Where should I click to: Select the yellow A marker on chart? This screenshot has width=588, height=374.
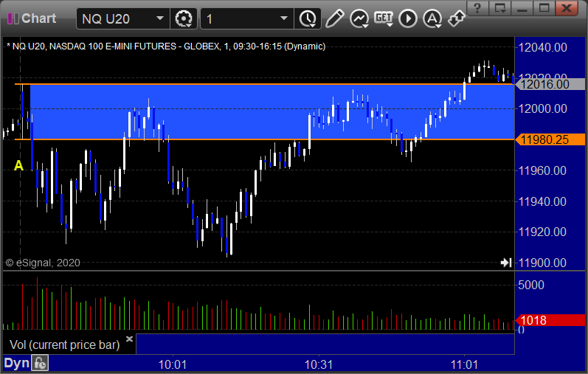coord(18,165)
